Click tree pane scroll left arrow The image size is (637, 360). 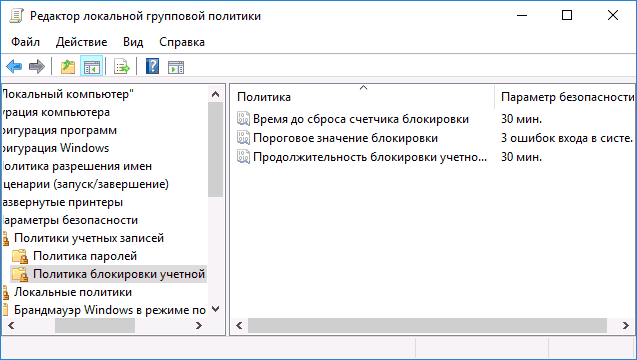pyautogui.click(x=11, y=325)
